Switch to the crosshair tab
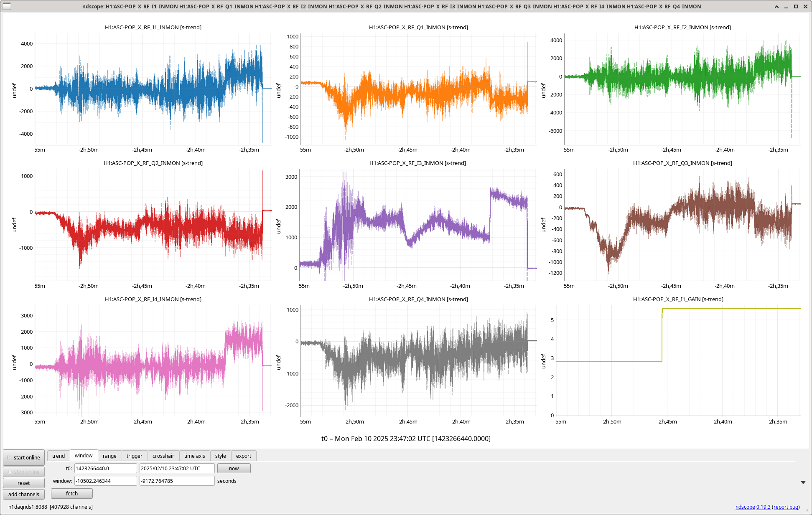The height and width of the screenshot is (515, 812). [x=163, y=456]
